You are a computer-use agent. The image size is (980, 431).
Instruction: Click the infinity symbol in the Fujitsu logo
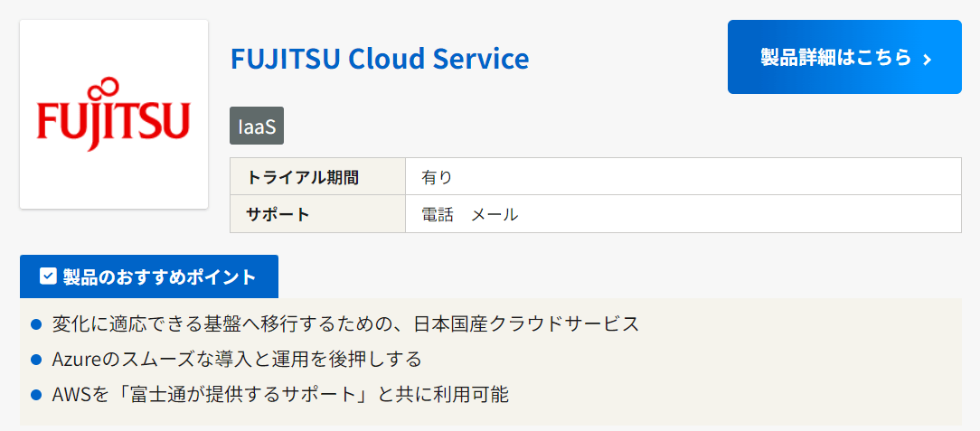102,86
